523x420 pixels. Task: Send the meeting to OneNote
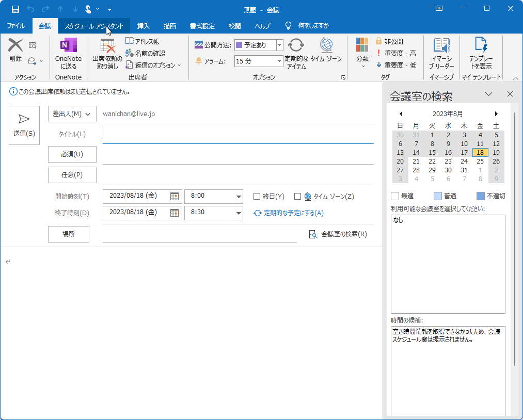(x=68, y=54)
